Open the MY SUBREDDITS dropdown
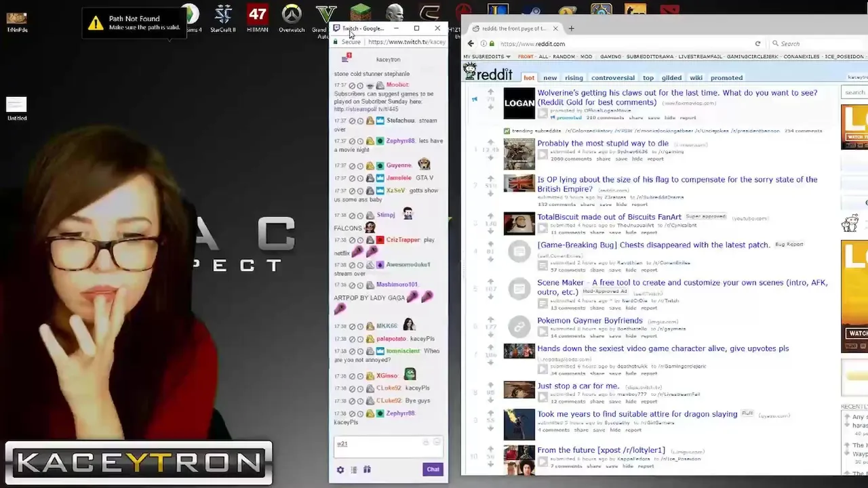 click(x=487, y=57)
